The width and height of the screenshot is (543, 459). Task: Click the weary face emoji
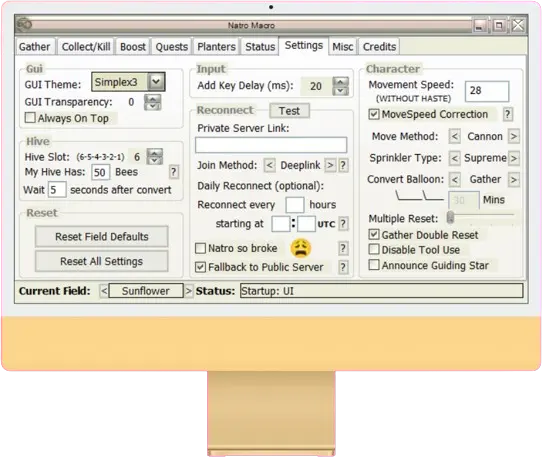(x=301, y=248)
